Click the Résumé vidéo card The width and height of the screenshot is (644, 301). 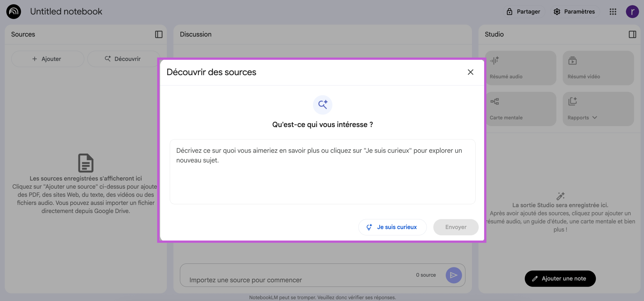coord(598,68)
